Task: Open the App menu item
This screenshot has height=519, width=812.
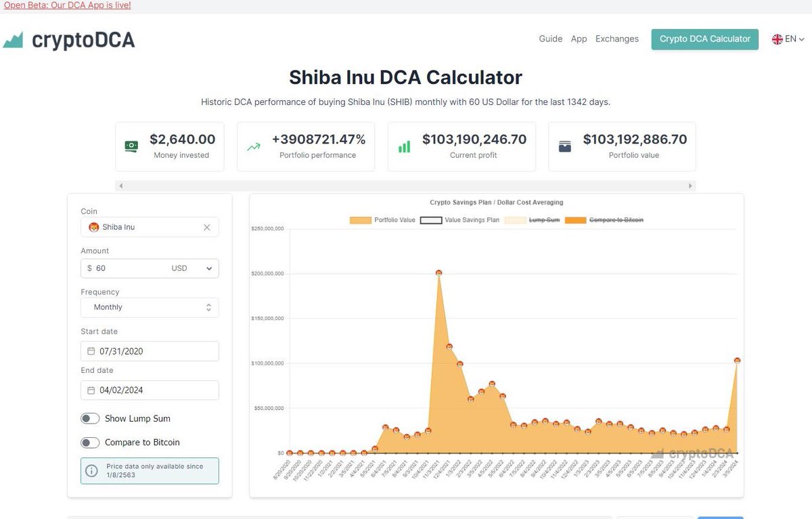Action: click(579, 39)
